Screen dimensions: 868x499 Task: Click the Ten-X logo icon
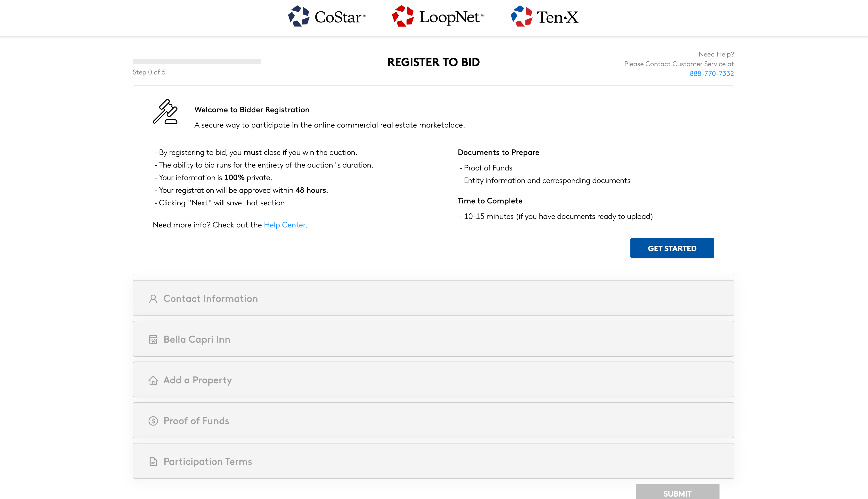[521, 16]
